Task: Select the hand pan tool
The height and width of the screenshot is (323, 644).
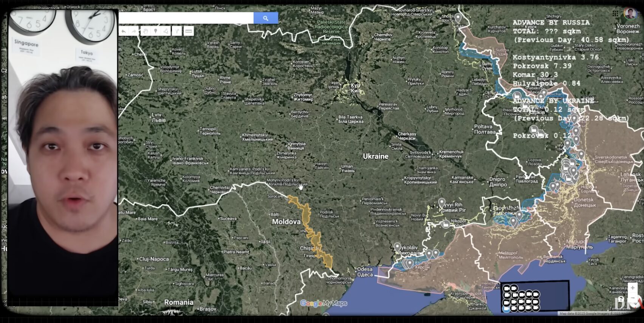Action: (x=145, y=31)
